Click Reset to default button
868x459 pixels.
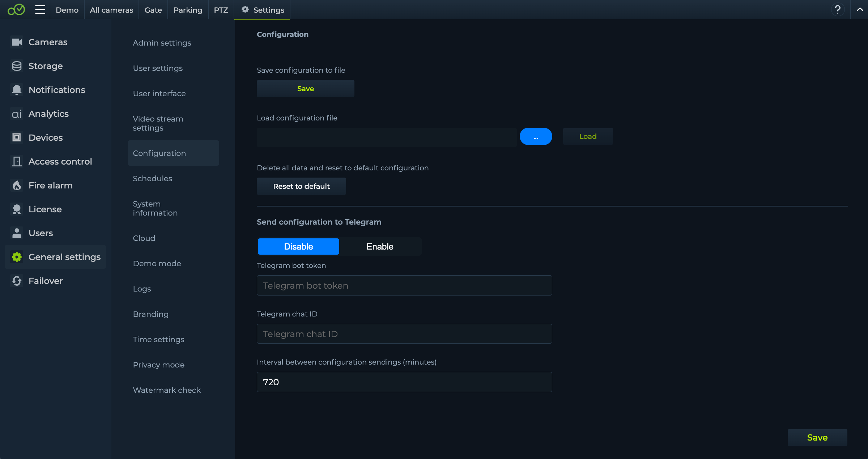point(301,186)
